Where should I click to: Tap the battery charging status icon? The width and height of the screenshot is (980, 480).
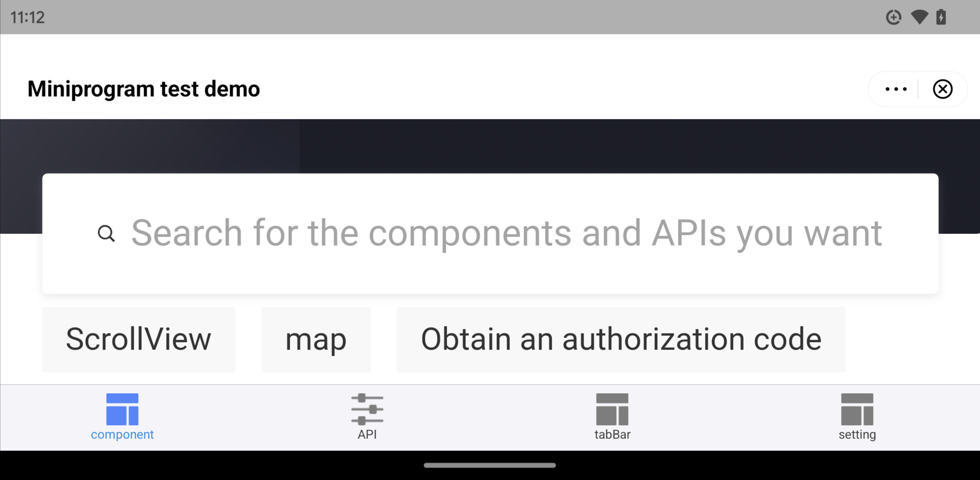(x=941, y=17)
